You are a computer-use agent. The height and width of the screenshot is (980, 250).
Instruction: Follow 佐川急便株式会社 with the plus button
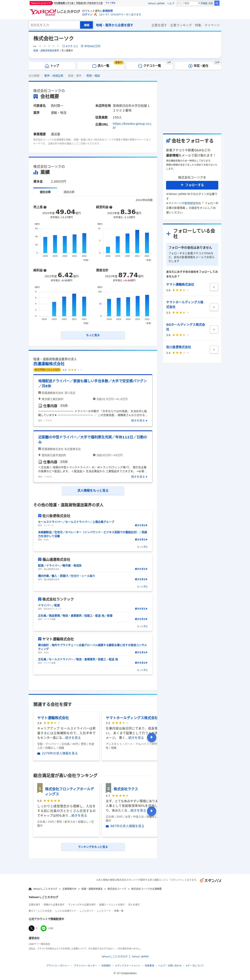pos(214,350)
